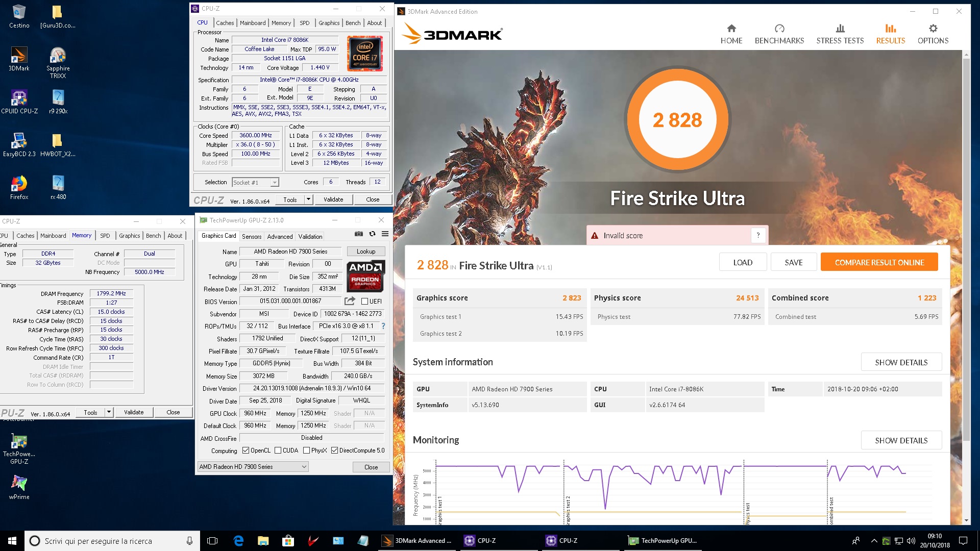Viewport: 980px width, 551px height.
Task: Click taskbar clock showing 09:10
Action: tap(935, 541)
